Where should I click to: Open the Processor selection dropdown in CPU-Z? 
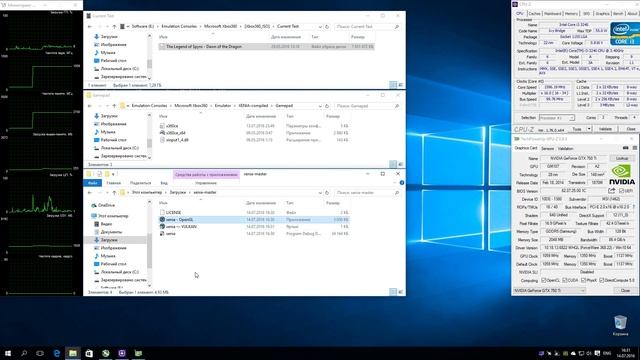[x=557, y=118]
